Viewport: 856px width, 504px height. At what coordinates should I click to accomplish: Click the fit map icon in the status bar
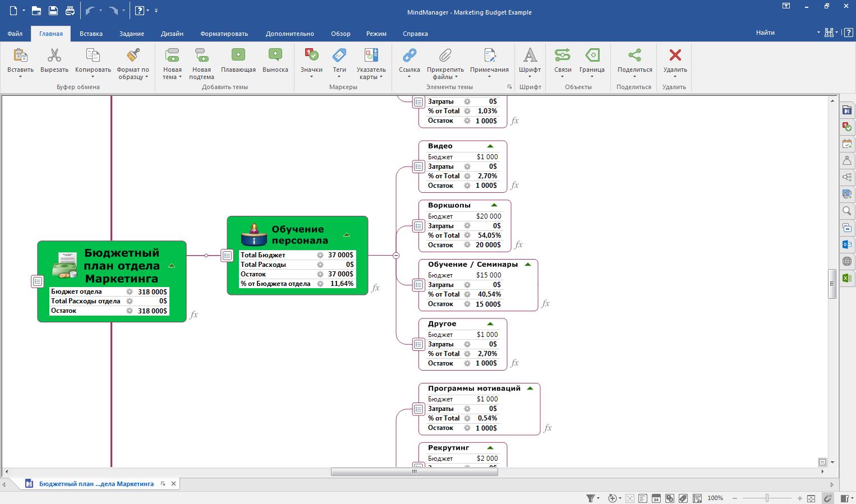coord(811,498)
